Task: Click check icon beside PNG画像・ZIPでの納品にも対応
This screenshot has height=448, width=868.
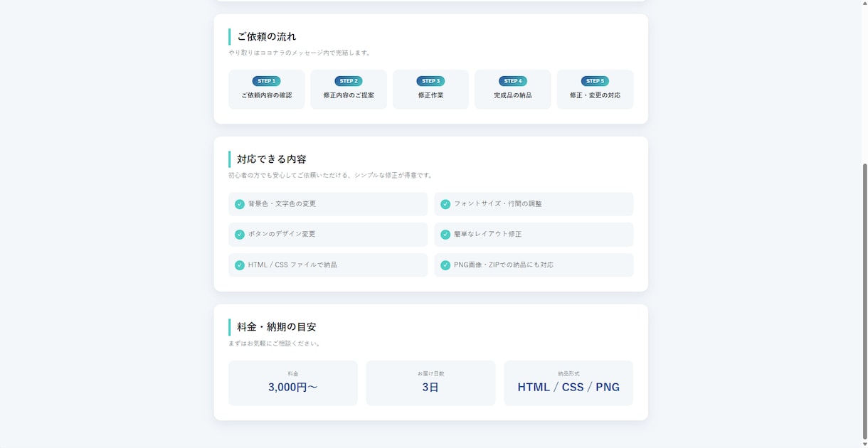Action: tap(445, 265)
